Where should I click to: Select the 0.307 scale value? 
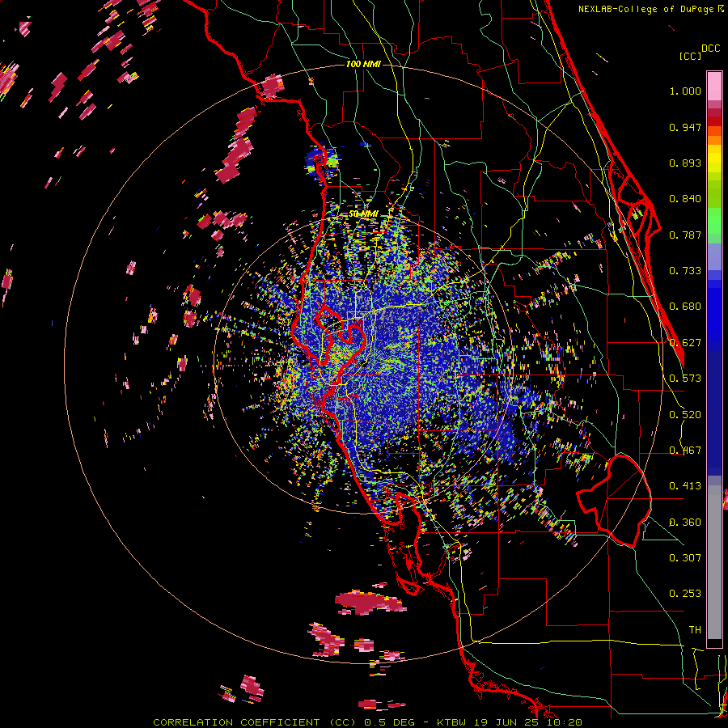685,558
